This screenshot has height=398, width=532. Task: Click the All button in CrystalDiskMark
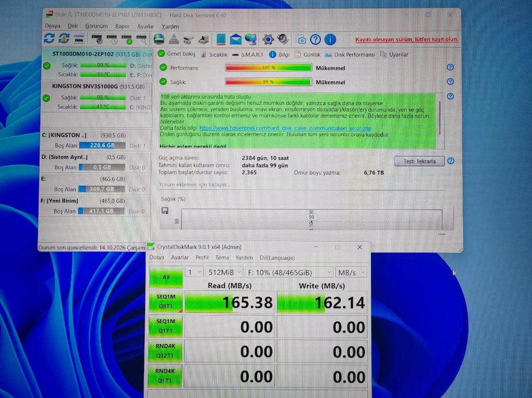pos(166,277)
